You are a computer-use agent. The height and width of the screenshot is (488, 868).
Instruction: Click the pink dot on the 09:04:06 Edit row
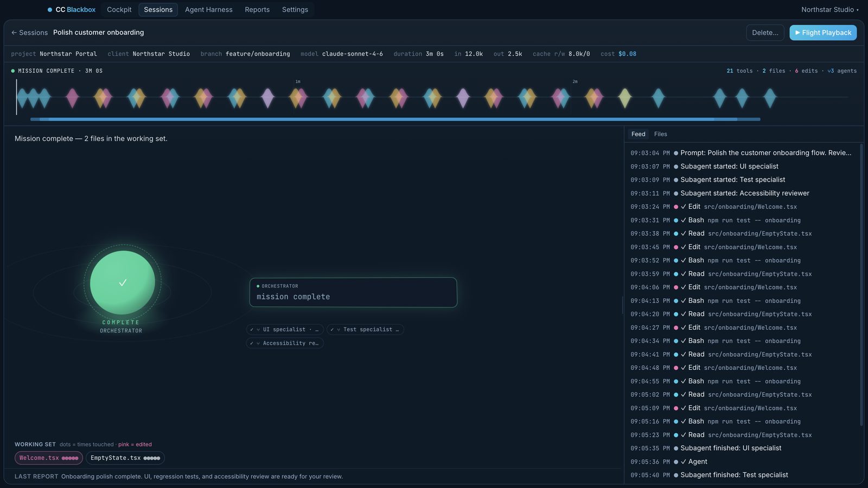click(676, 287)
